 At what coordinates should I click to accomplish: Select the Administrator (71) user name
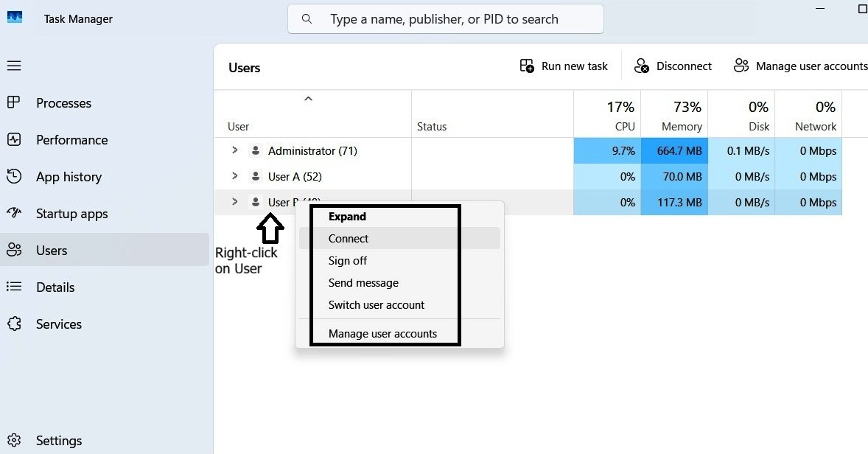312,150
